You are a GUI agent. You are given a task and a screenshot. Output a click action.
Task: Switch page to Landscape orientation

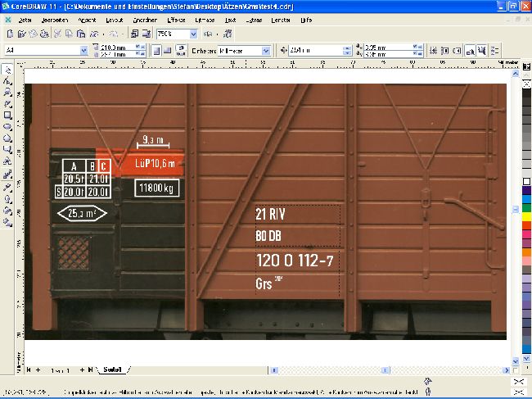[x=167, y=51]
